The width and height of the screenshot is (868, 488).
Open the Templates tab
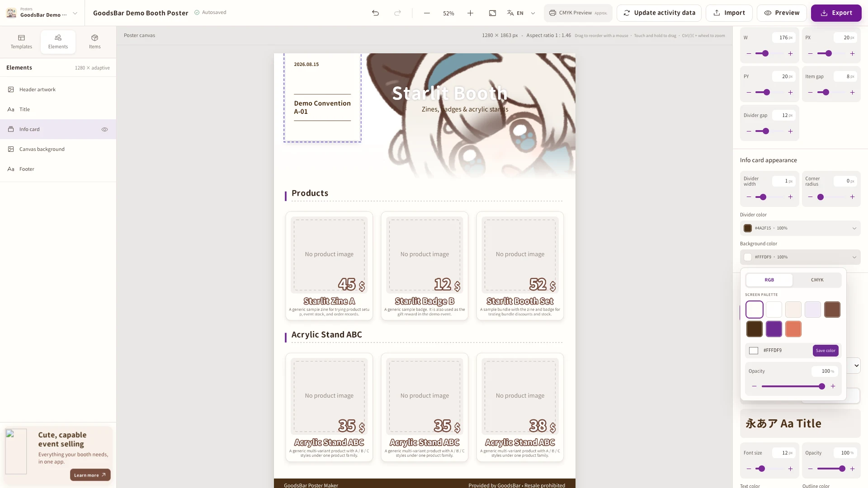(x=21, y=42)
